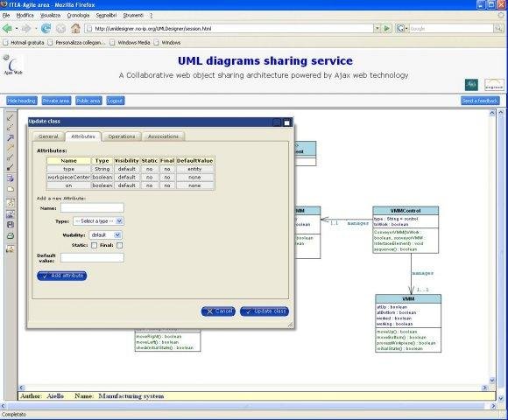The height and width of the screenshot is (420, 508).
Task: Open the Strumenti menu
Action: [133, 15]
